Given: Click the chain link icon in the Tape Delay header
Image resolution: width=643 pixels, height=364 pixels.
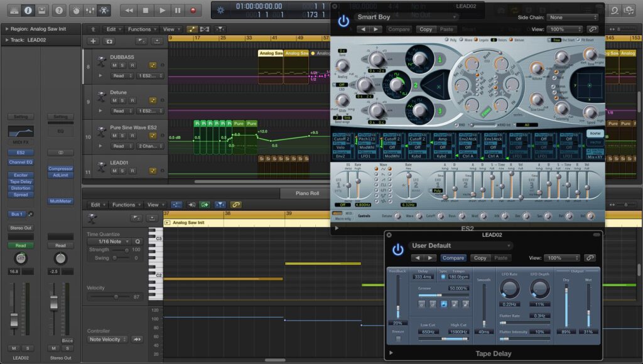Looking at the screenshot, I should click(590, 258).
